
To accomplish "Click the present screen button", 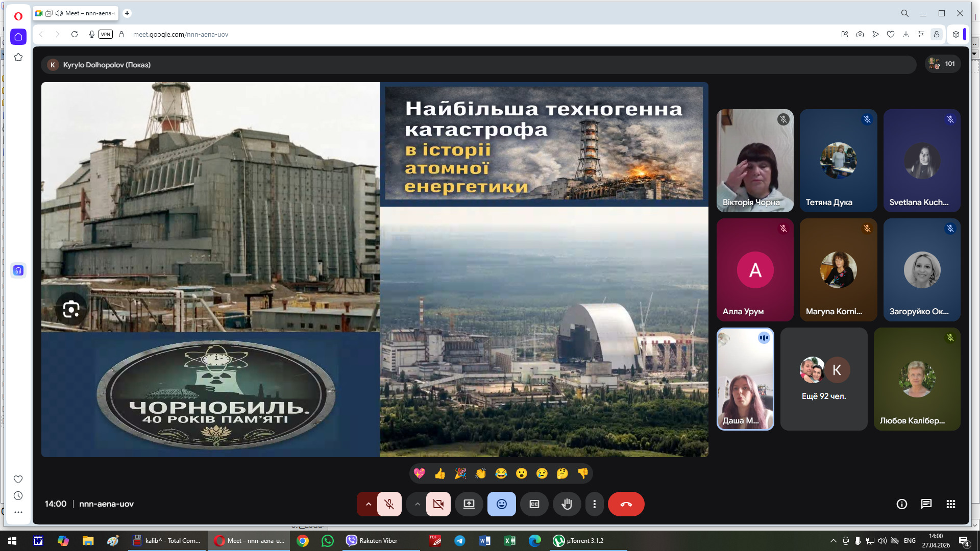I will click(x=469, y=504).
